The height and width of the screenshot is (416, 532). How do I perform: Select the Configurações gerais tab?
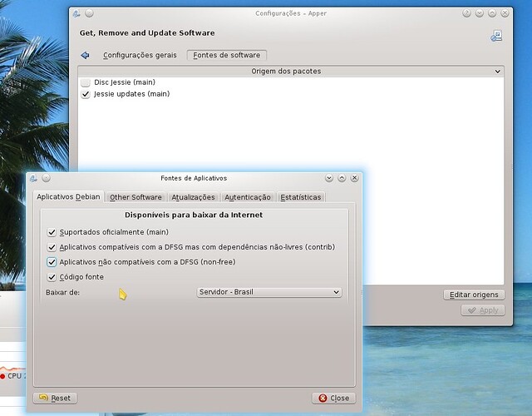[x=140, y=56]
